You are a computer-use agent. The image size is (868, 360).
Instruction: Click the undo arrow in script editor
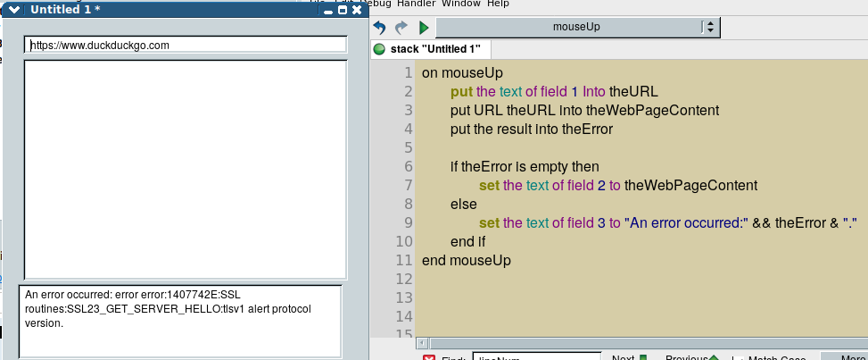click(380, 28)
